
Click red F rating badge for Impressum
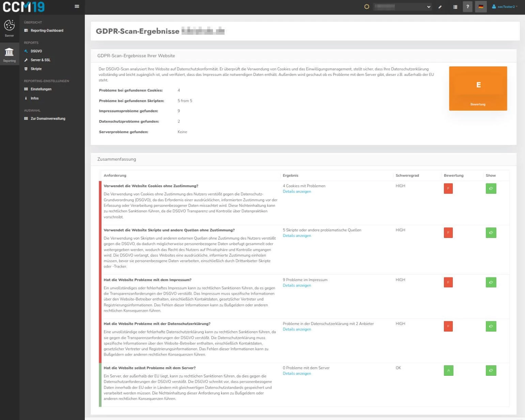(x=448, y=282)
